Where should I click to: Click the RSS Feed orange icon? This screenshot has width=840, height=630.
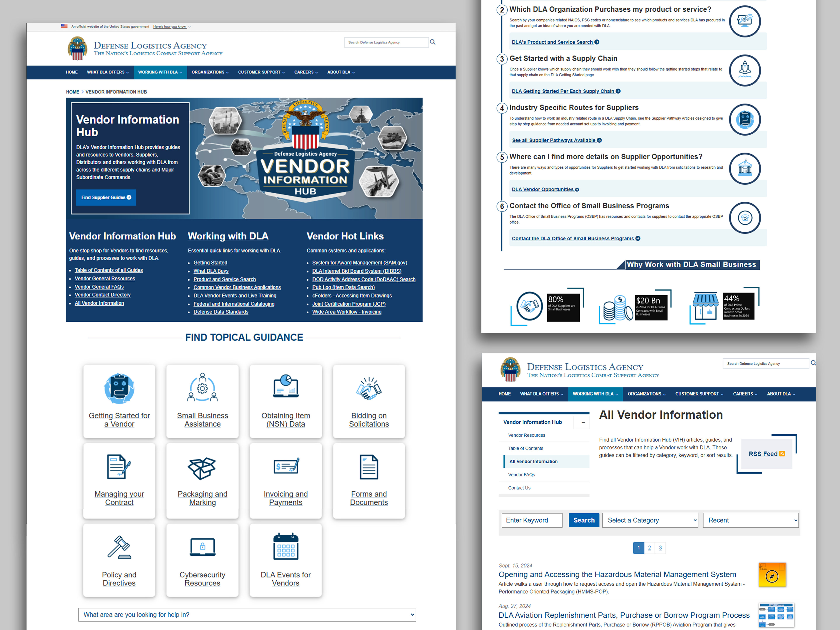782,454
